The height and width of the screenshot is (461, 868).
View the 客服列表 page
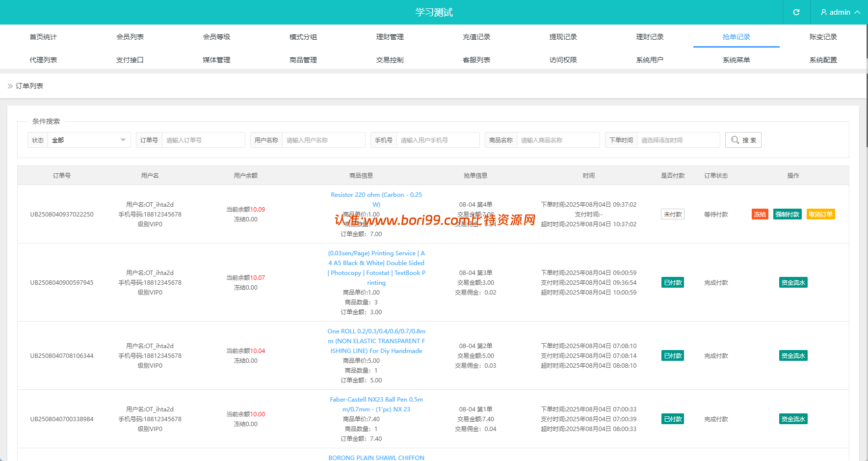(x=476, y=60)
